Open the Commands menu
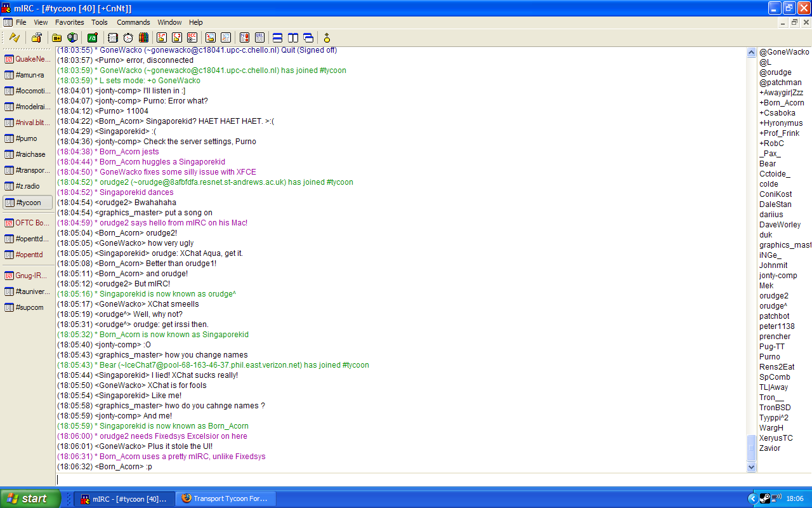812x508 pixels. [x=133, y=22]
